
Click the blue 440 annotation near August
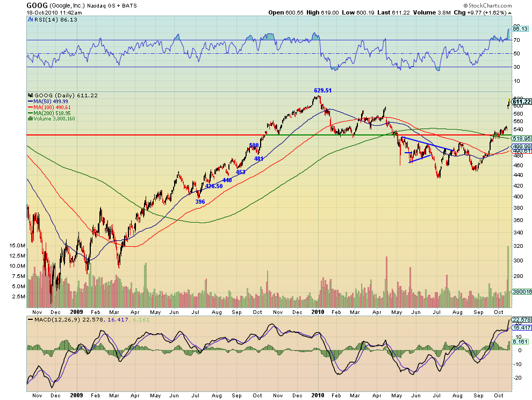click(227, 180)
